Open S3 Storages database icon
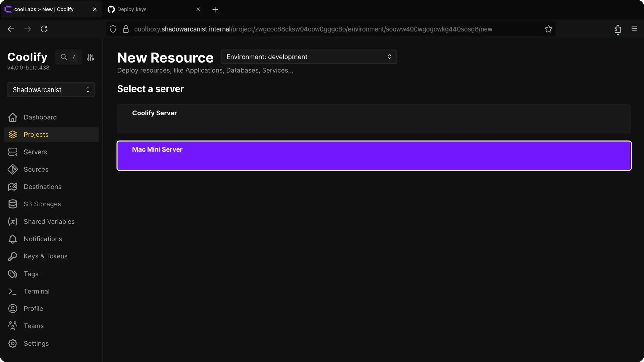This screenshot has width=644, height=362. tap(13, 204)
